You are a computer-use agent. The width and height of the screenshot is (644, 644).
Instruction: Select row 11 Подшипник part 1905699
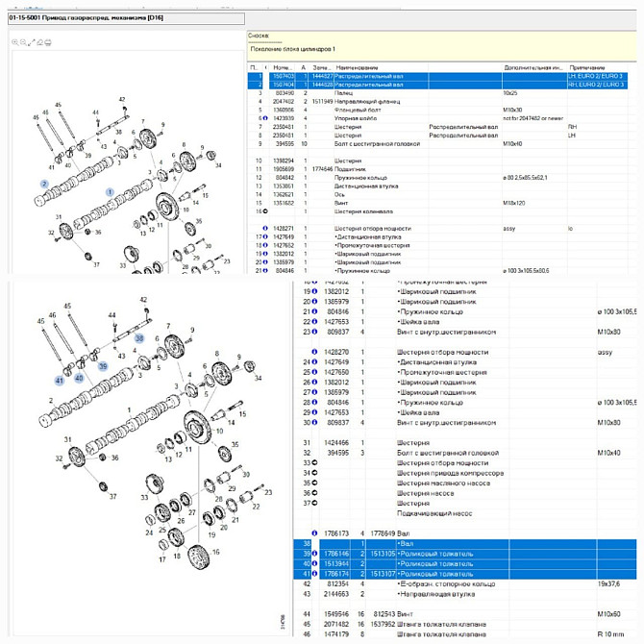[437, 169]
